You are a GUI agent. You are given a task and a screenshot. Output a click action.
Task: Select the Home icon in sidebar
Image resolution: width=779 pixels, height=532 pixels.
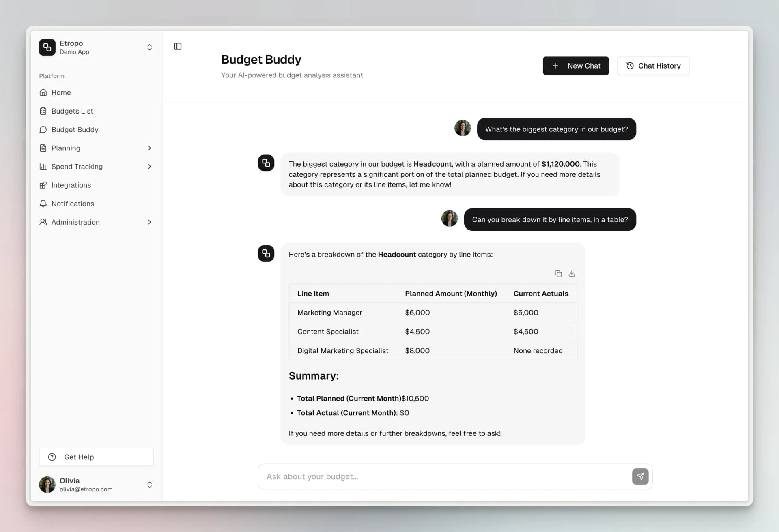click(x=43, y=92)
